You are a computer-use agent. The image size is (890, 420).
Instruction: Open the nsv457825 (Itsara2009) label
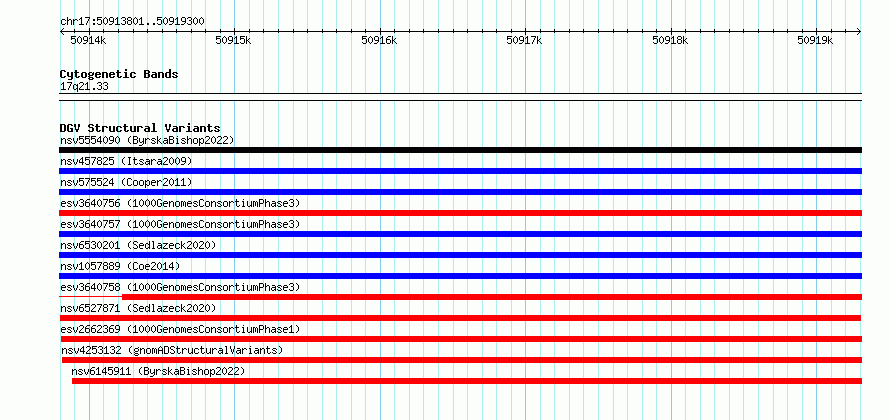(126, 161)
